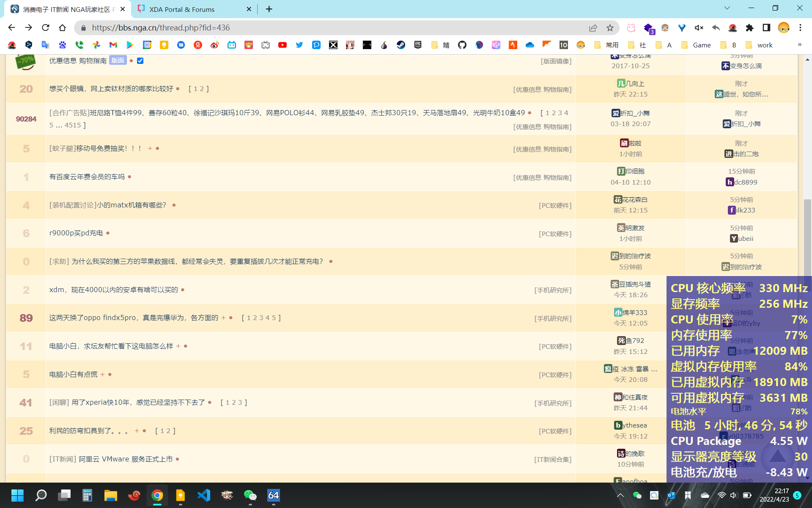Open the 阿里云 VMware 服务正式上市 thread

tap(126, 459)
